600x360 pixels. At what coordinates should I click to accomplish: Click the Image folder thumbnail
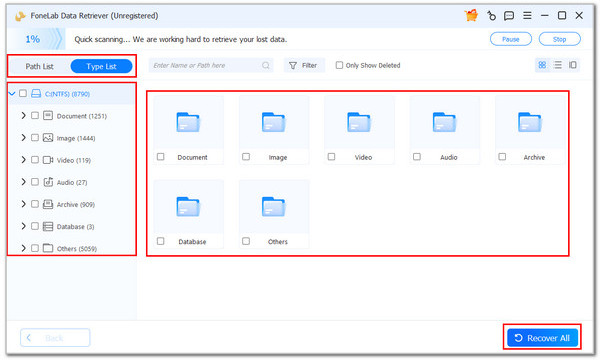pos(274,122)
